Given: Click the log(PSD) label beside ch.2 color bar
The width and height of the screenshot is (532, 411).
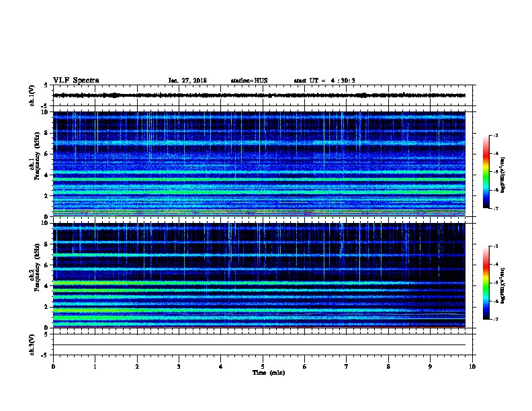Looking at the screenshot, I should tap(502, 285).
